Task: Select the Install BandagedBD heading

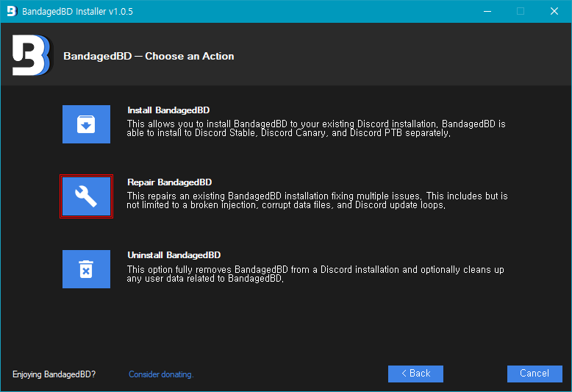Action: click(168, 110)
